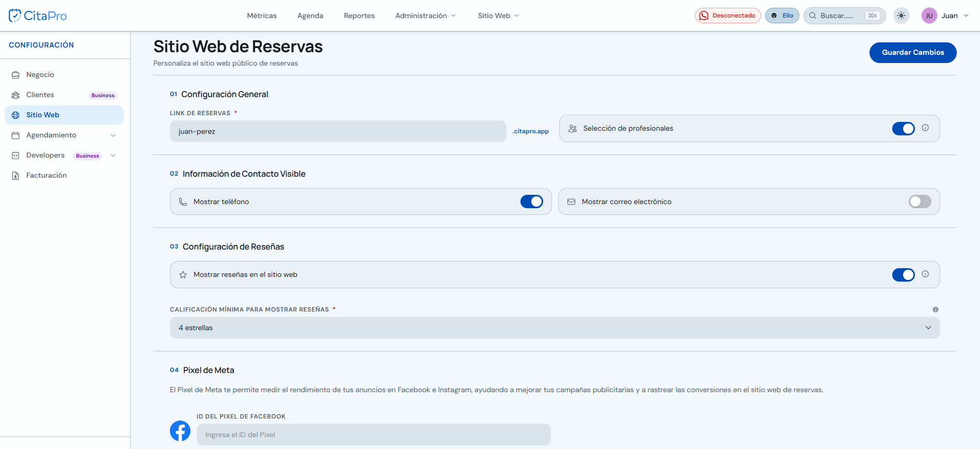980x449 pixels.
Task: Open the 4 estrellas rating dropdown
Action: [x=555, y=328]
